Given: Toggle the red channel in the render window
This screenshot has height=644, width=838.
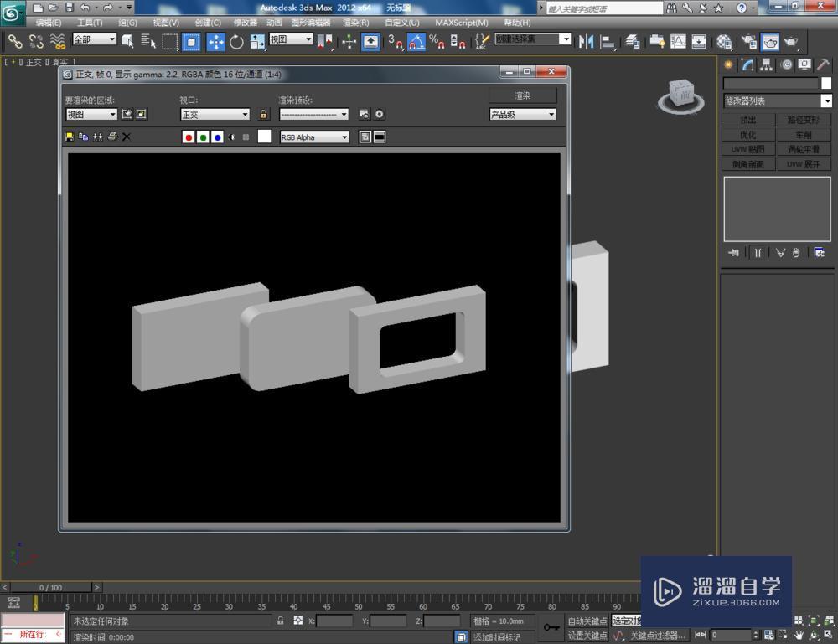Looking at the screenshot, I should coord(189,137).
